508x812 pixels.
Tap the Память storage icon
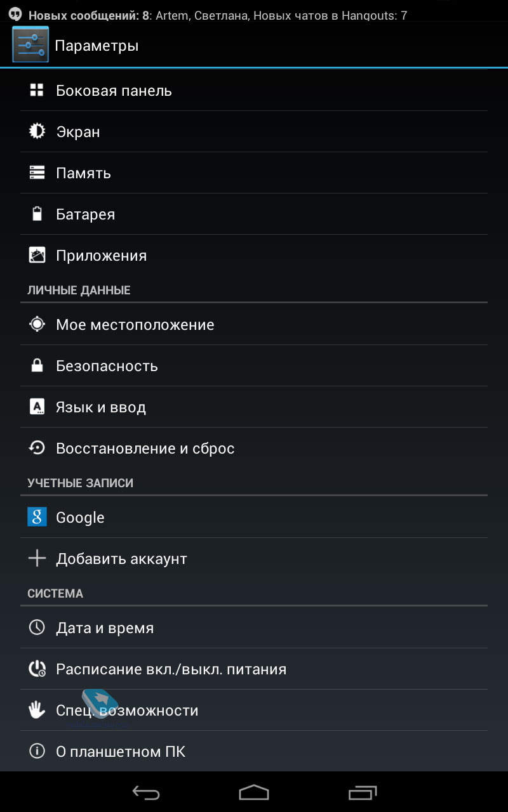pyautogui.click(x=37, y=173)
